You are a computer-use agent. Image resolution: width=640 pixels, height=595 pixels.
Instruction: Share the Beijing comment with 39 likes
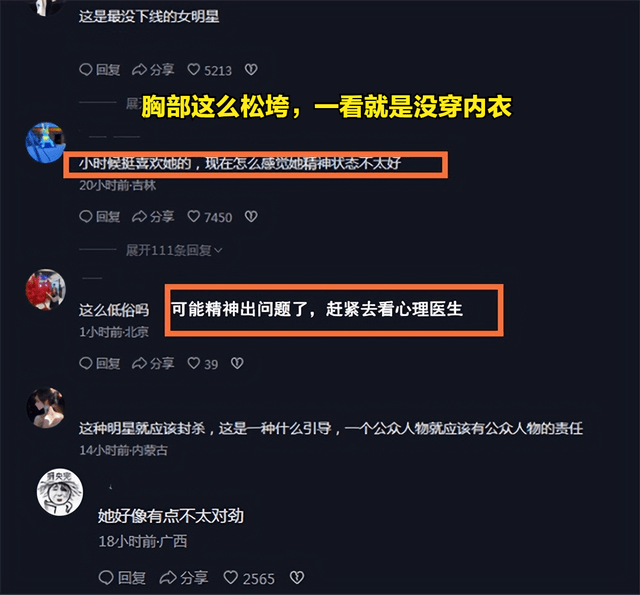click(x=153, y=363)
